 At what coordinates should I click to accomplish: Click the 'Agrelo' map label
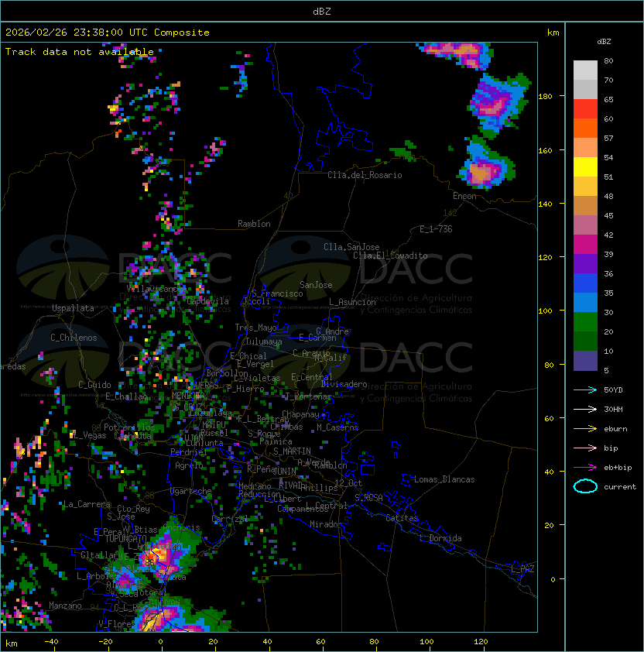(x=189, y=465)
